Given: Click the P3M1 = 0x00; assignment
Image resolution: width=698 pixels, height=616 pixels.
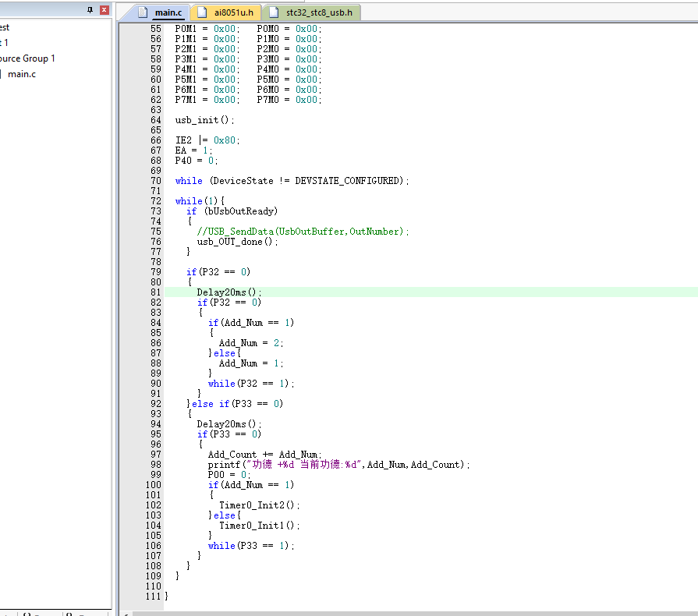Looking at the screenshot, I should 207,59.
